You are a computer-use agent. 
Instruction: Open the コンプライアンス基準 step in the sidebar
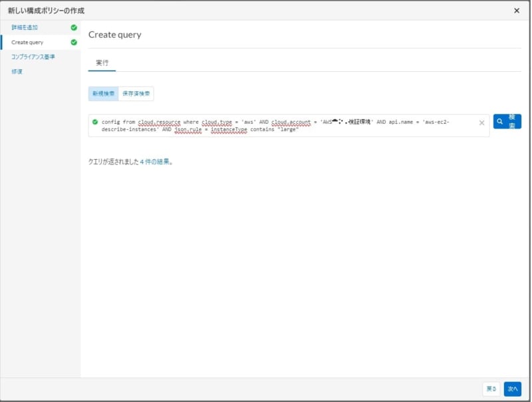33,57
